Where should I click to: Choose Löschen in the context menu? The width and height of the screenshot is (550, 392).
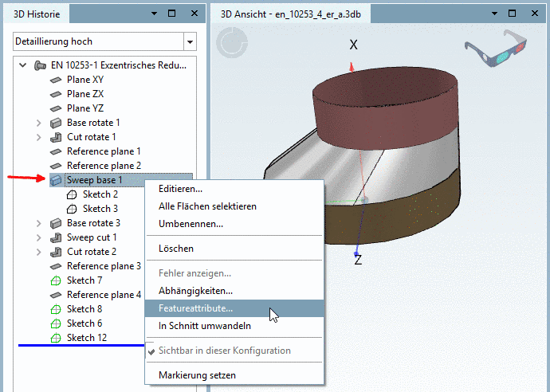[x=234, y=249]
